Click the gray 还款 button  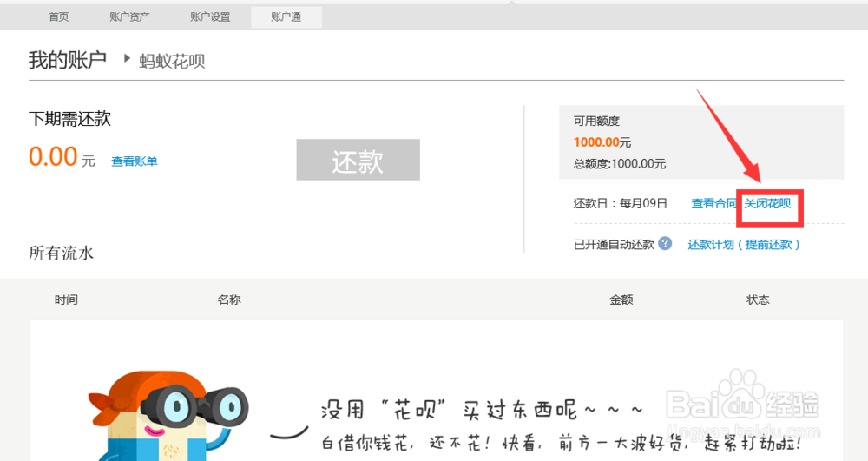coord(358,160)
